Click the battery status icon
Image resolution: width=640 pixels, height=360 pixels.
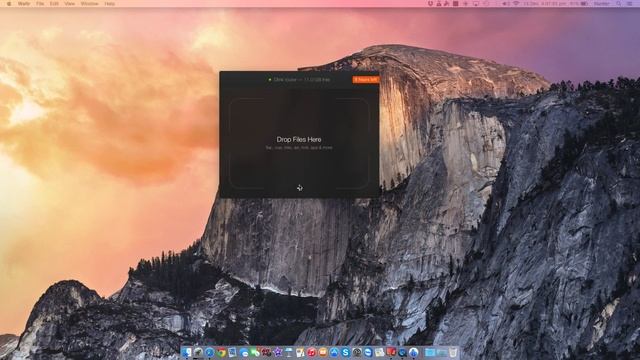tap(584, 3)
